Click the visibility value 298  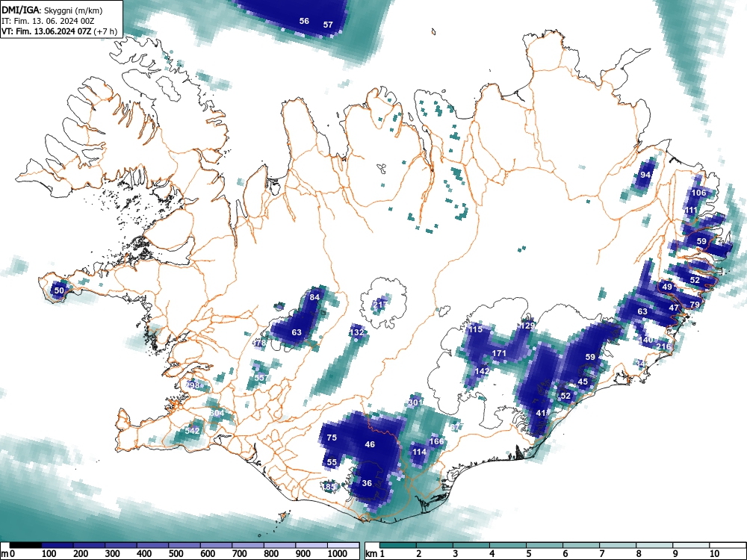click(193, 385)
